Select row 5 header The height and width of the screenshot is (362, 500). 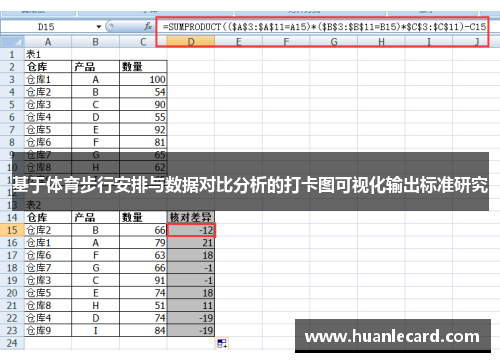point(12,104)
